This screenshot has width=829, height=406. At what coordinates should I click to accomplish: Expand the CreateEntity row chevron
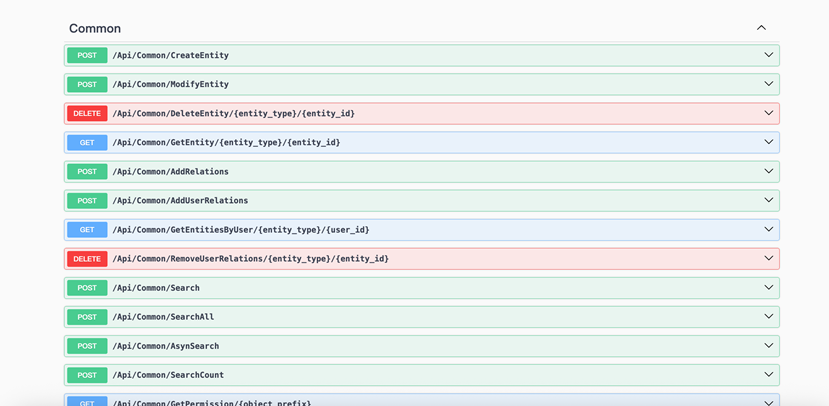pyautogui.click(x=769, y=55)
